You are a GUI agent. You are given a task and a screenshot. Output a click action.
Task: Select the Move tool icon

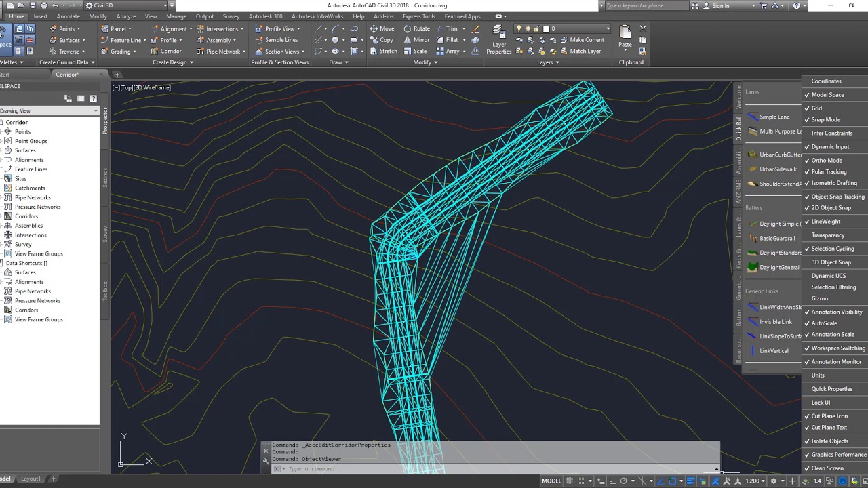[x=374, y=28]
